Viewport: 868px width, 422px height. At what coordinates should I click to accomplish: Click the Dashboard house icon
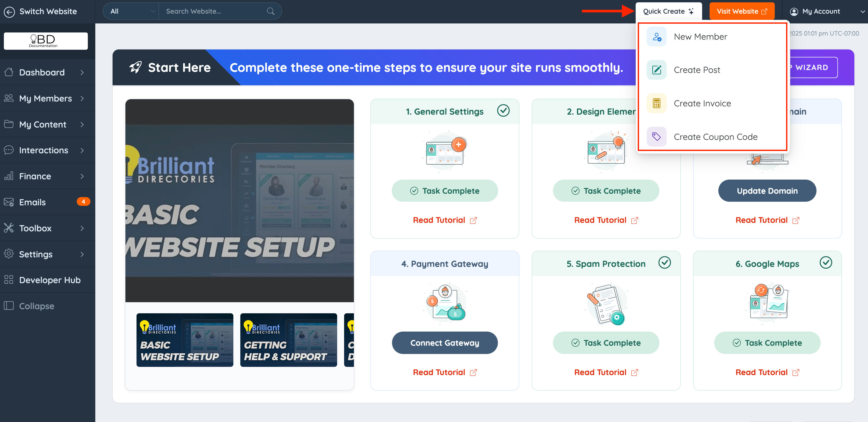click(x=9, y=72)
